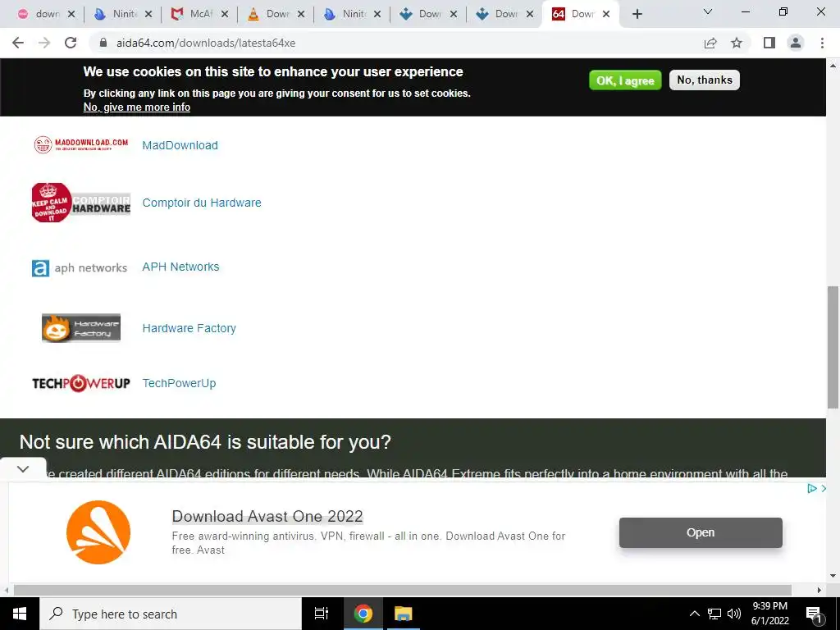Open the Chrome three-dot menu
840x630 pixels.
click(x=822, y=43)
